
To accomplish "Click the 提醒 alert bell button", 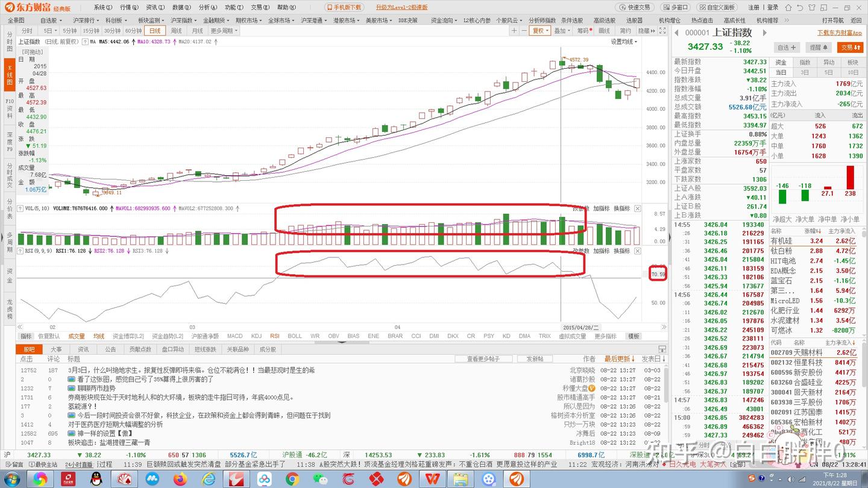I will (x=819, y=47).
